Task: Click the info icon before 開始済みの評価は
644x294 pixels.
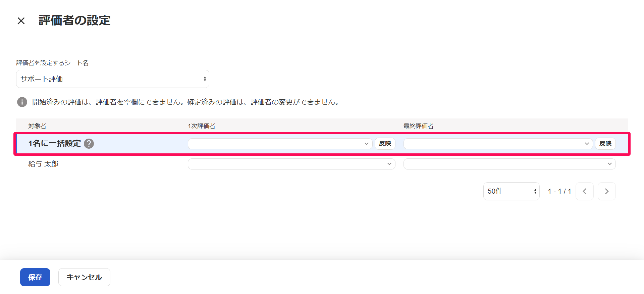Action: pos(22,102)
